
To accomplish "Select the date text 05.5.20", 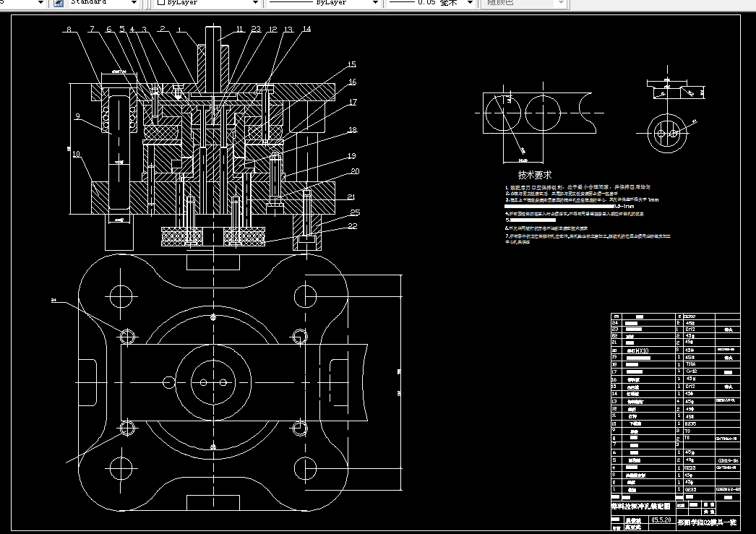I will point(661,520).
